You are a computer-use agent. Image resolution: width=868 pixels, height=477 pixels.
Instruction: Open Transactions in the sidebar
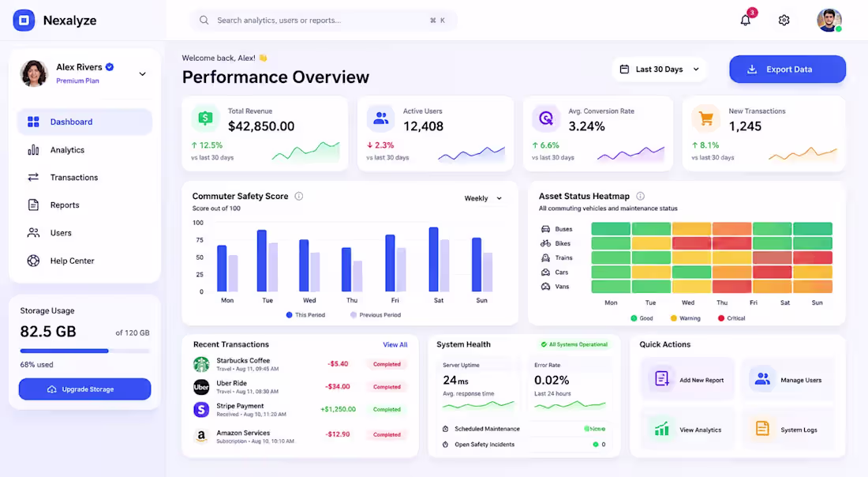[84, 178]
